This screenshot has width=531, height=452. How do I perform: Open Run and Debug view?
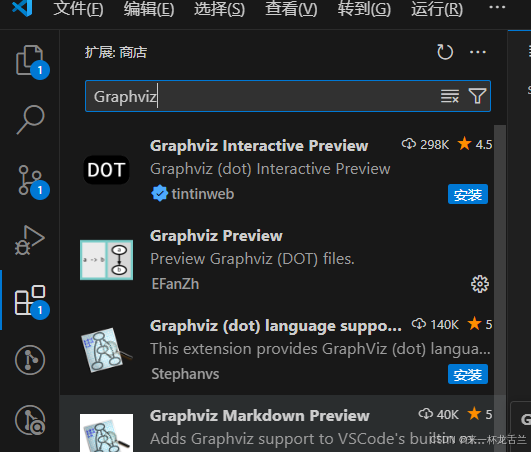[x=30, y=240]
